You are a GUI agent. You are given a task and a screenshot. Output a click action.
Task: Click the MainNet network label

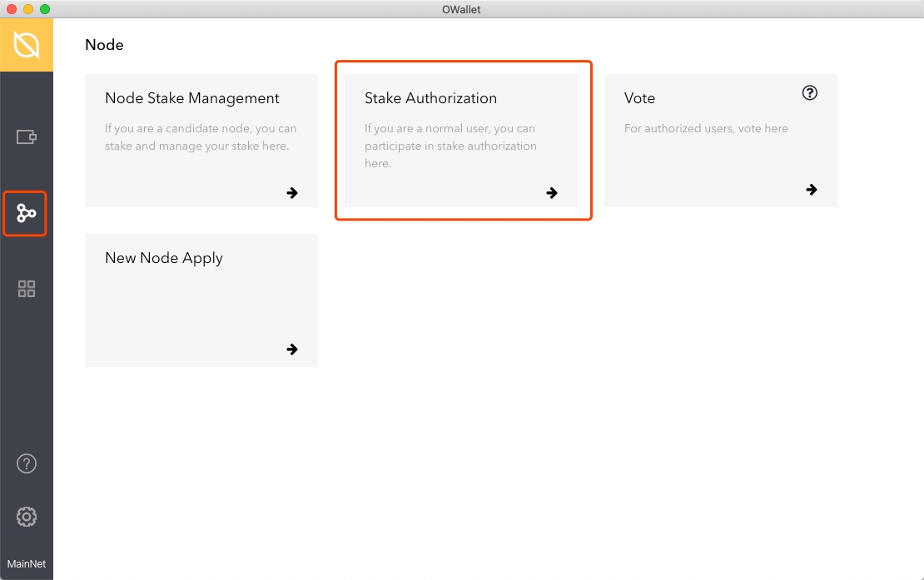27,563
